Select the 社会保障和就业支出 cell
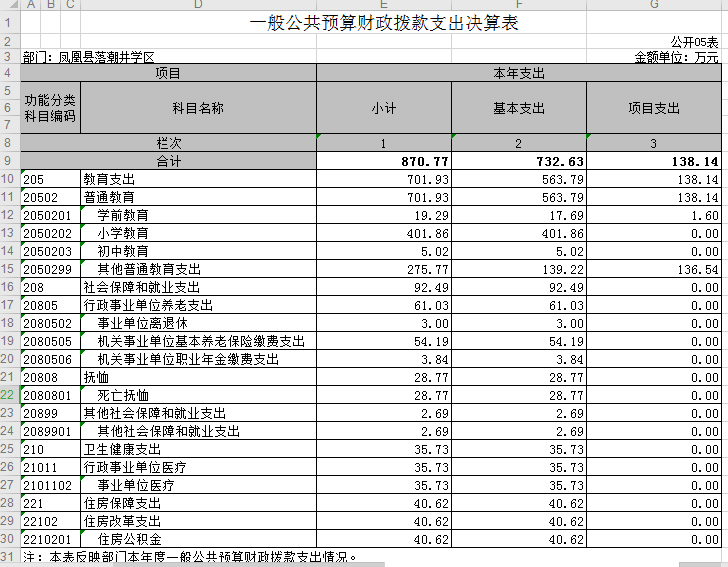728x567 pixels. pyautogui.click(x=198, y=287)
